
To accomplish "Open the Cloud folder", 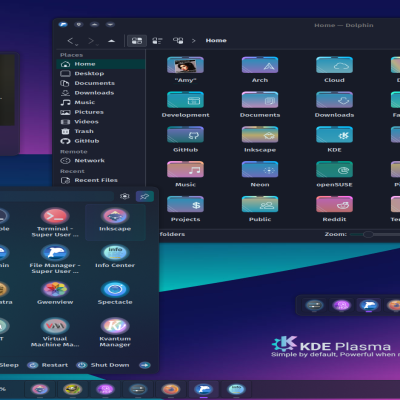I will pos(334,65).
